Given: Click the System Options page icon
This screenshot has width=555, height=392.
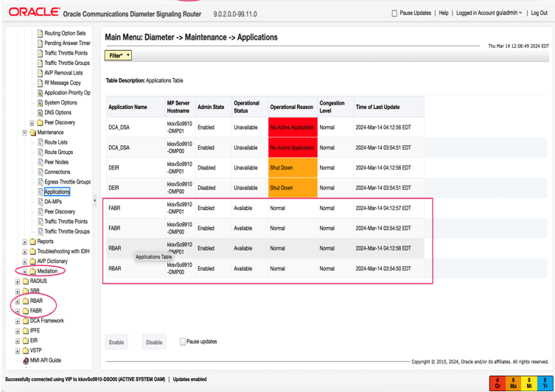Looking at the screenshot, I should click(40, 102).
